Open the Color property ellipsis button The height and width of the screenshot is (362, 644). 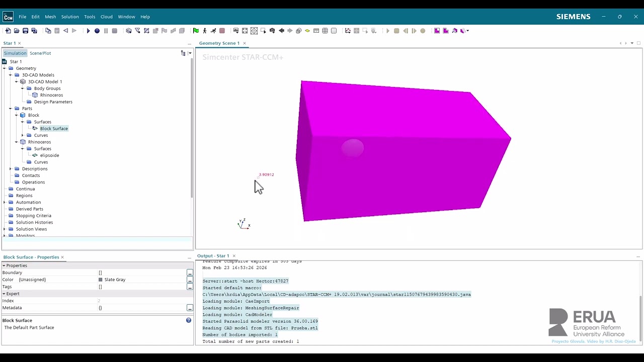pyautogui.click(x=190, y=280)
